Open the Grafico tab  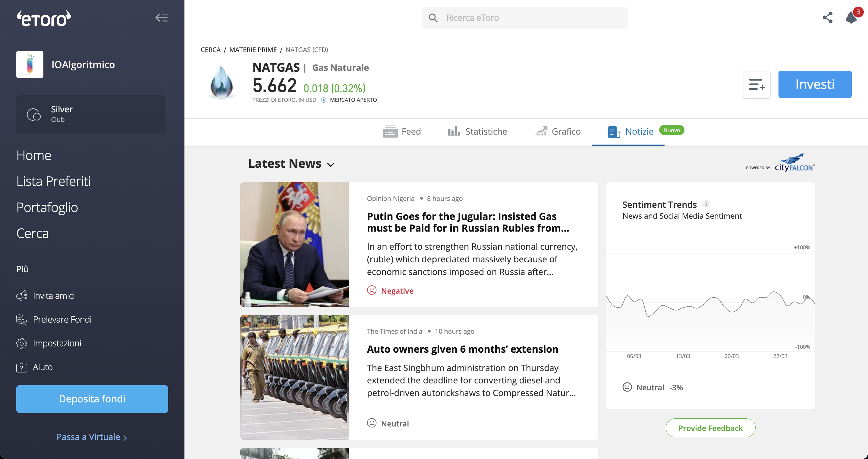coord(558,131)
